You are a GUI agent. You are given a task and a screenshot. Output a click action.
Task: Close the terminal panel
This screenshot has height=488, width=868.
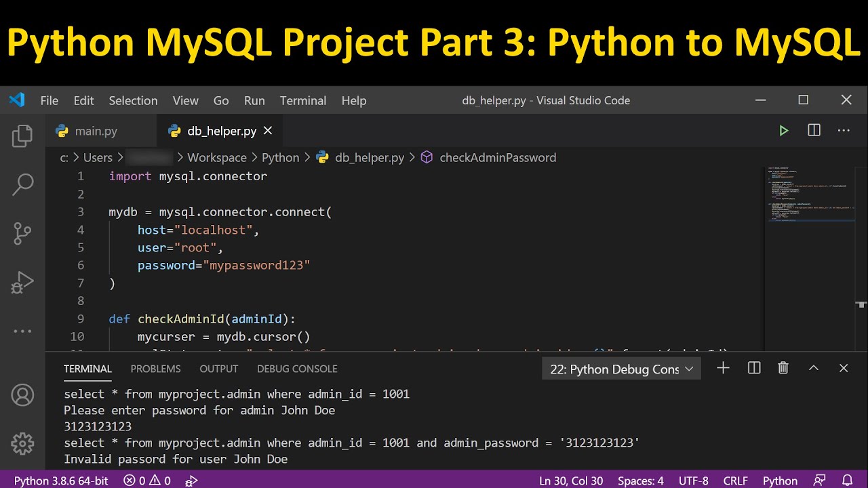844,368
